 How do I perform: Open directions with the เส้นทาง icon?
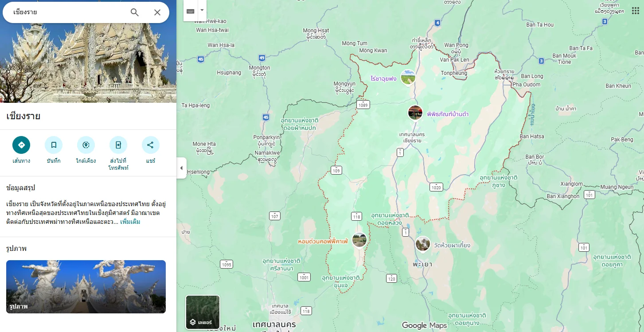tap(21, 145)
